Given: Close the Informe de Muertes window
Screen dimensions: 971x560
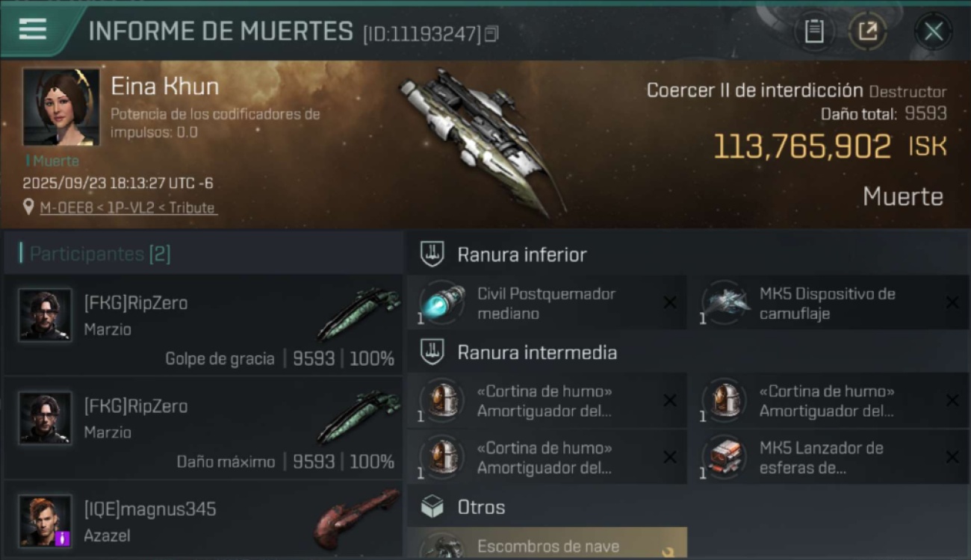Looking at the screenshot, I should coord(934,31).
